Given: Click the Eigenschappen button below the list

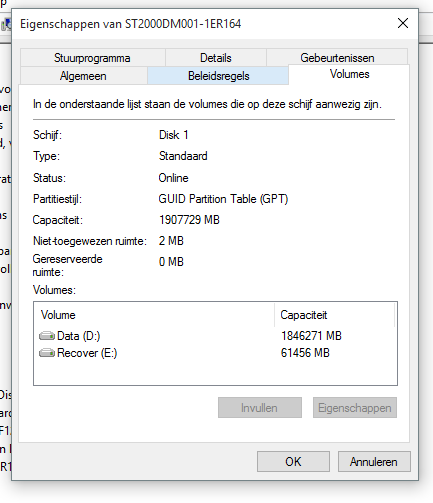Looking at the screenshot, I should click(355, 408).
